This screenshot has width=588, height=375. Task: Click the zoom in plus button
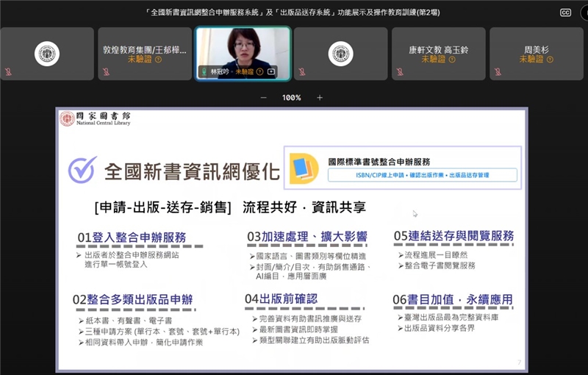pyautogui.click(x=320, y=98)
